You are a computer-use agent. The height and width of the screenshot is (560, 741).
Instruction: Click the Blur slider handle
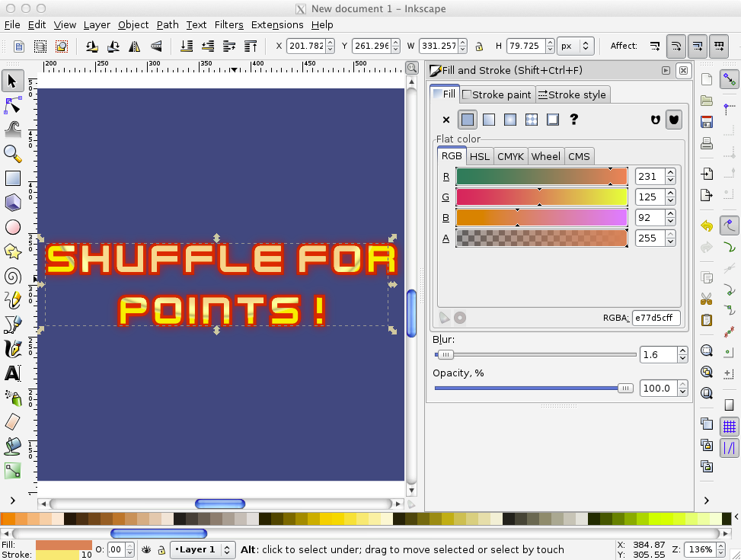click(445, 354)
